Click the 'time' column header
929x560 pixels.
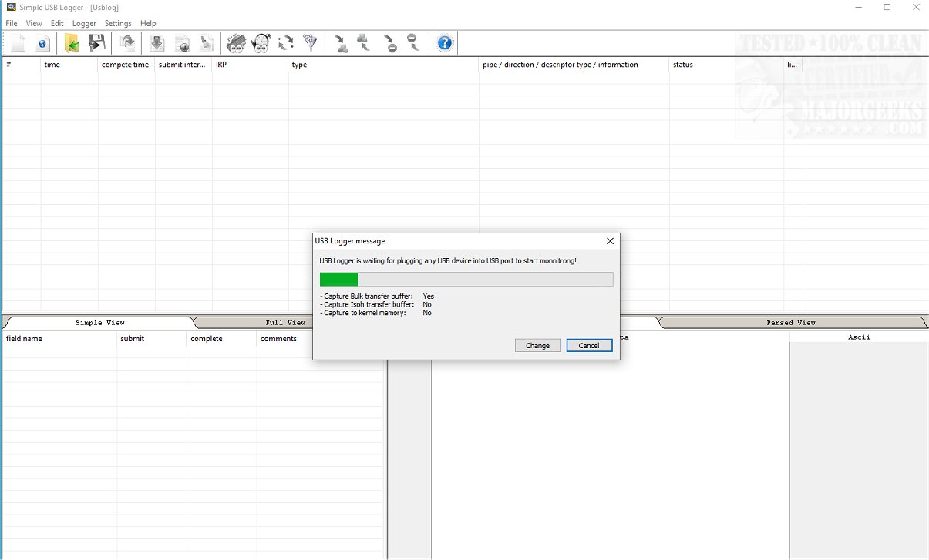pos(69,65)
